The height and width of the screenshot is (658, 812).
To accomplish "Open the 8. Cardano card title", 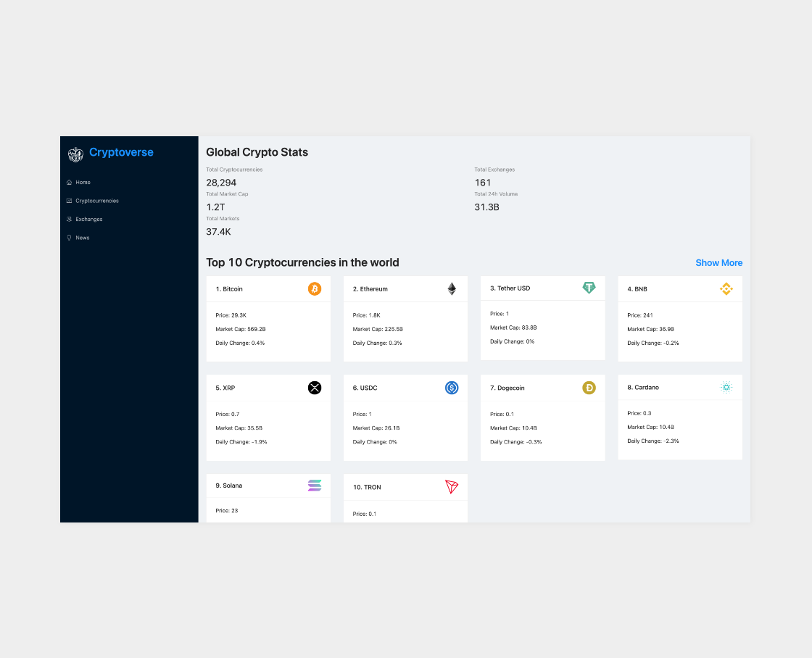I will pos(643,387).
